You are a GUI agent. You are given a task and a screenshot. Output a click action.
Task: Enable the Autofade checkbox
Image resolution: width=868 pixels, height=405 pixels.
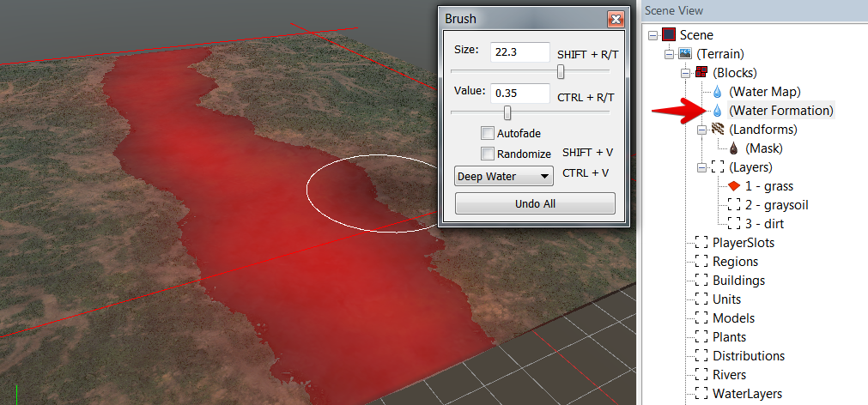(488, 133)
